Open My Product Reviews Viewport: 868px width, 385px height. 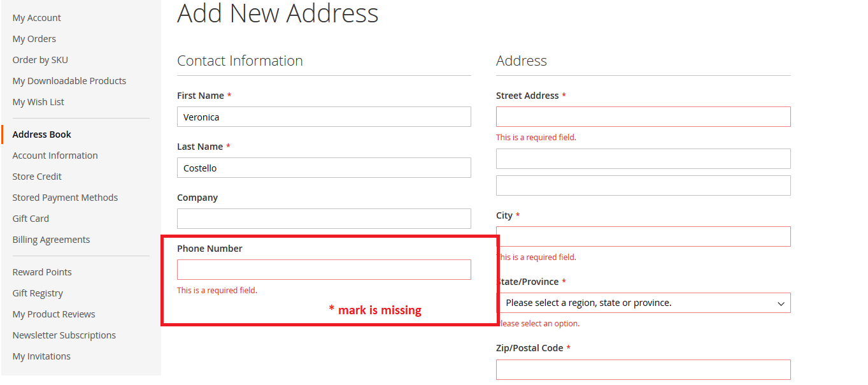pos(53,314)
